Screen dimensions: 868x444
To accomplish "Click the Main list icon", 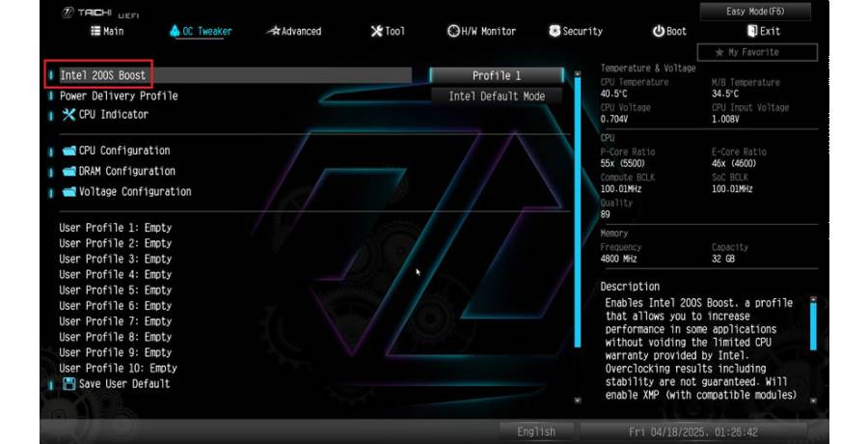I will (x=95, y=31).
